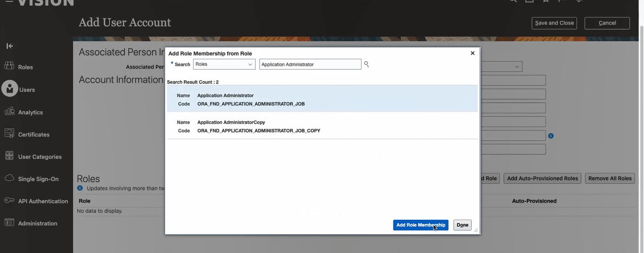Click the role search text field
Screen dimensions: 644x253
tap(310, 65)
